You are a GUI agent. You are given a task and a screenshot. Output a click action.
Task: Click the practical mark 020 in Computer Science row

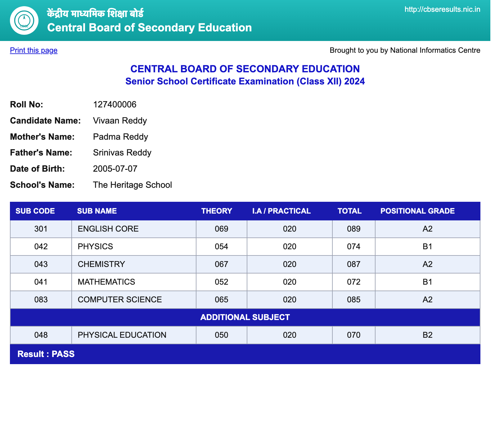click(x=290, y=300)
